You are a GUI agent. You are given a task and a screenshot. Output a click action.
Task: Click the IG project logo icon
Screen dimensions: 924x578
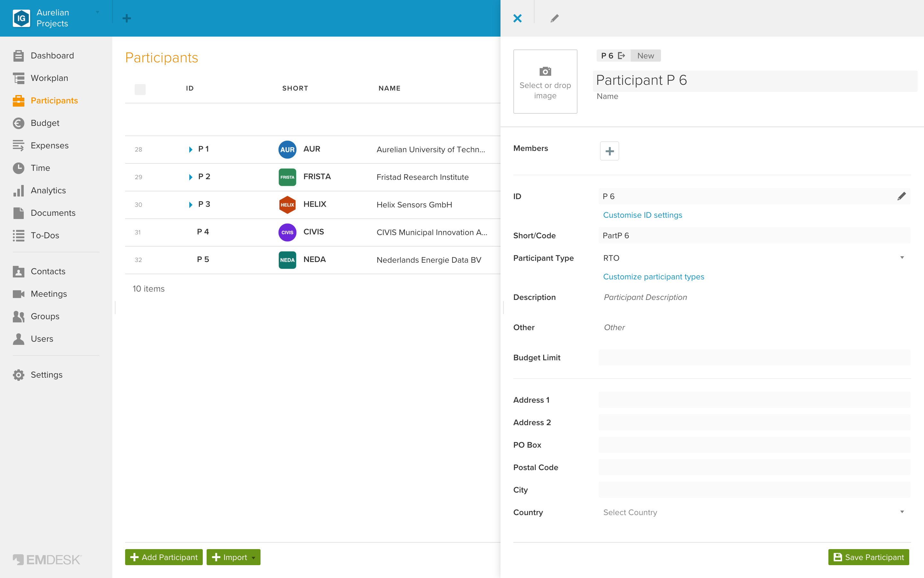click(x=21, y=18)
